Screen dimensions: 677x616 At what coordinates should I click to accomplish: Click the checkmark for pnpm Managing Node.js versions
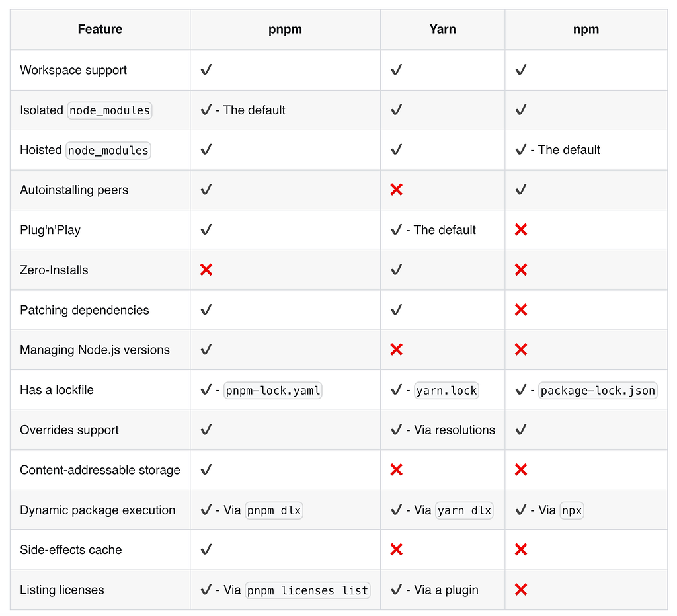(206, 349)
